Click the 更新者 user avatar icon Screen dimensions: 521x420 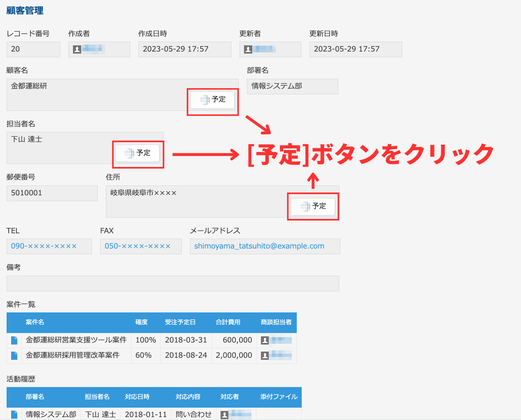tap(248, 49)
